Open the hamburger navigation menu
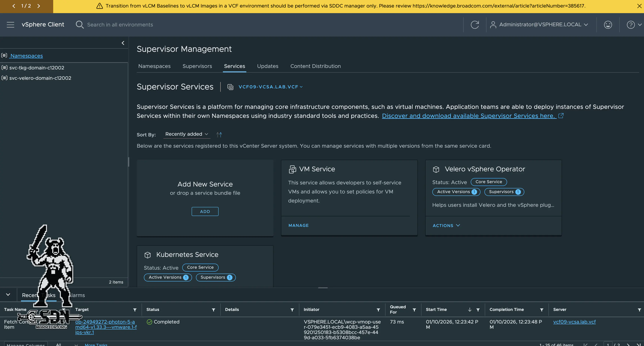The height and width of the screenshot is (346, 644). 10,25
